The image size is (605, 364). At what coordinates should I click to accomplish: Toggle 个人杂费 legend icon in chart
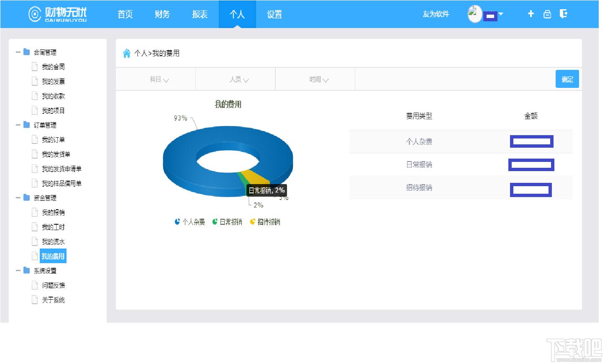coord(177,222)
